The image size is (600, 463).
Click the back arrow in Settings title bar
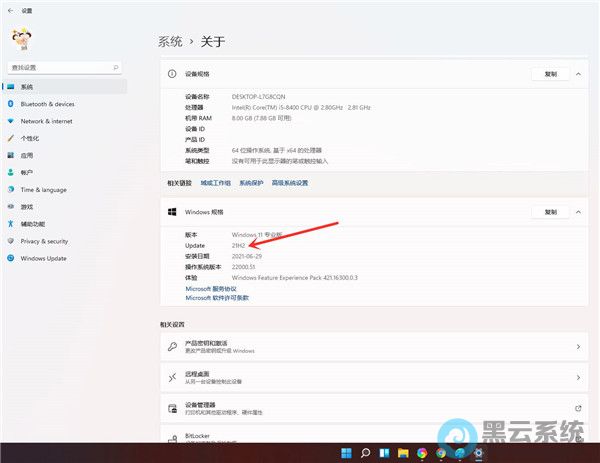tap(10, 11)
